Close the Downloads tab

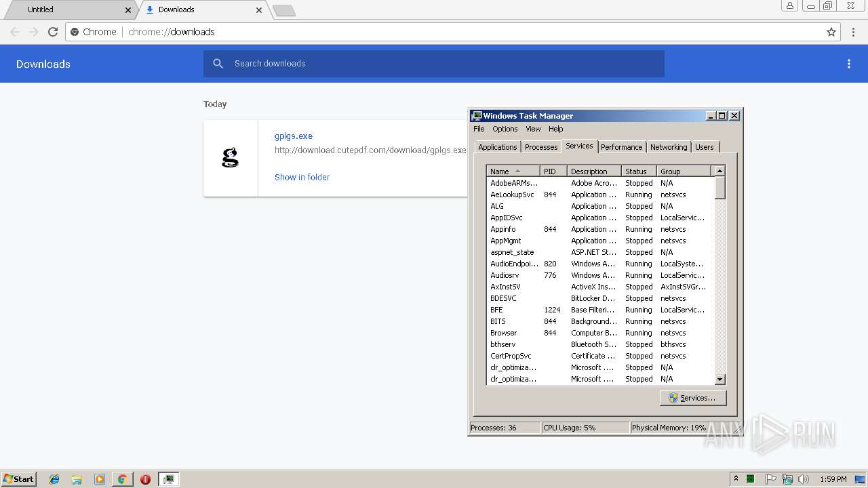coord(259,10)
